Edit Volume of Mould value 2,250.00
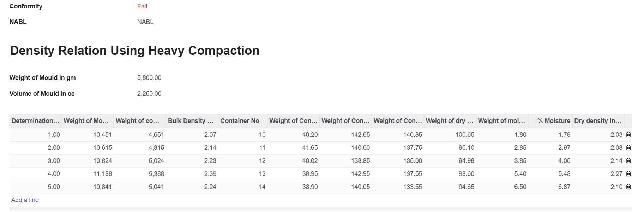644x212 pixels. [x=149, y=94]
